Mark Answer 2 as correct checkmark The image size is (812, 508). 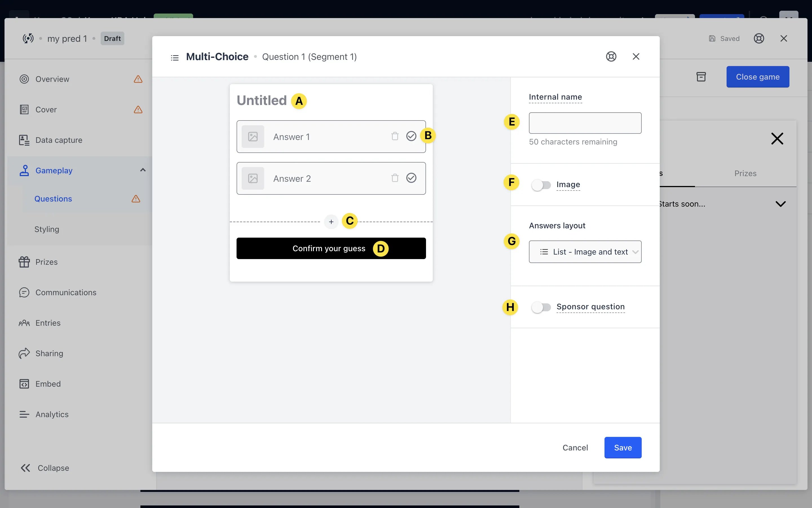click(411, 178)
